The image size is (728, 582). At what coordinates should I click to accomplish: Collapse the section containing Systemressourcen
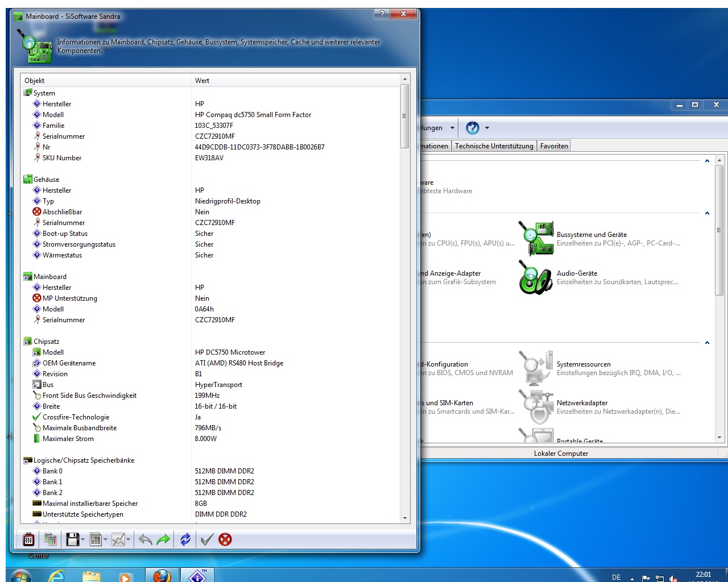click(707, 343)
